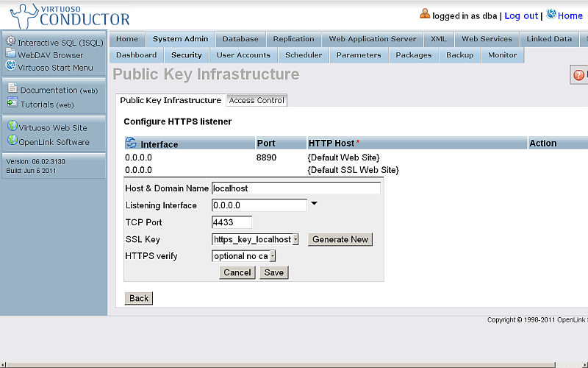Cancel the HTTPS listener form
The height and width of the screenshot is (368, 588).
237,272
